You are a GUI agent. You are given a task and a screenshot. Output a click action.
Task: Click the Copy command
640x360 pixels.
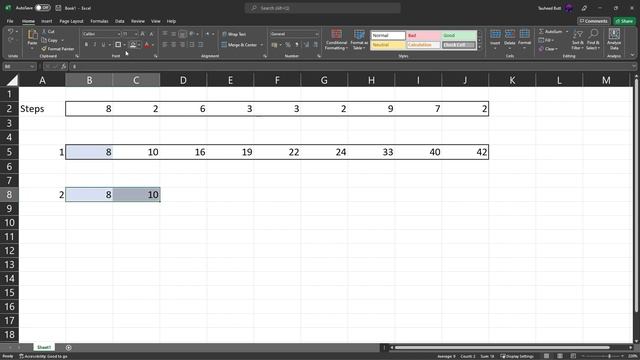coord(50,40)
